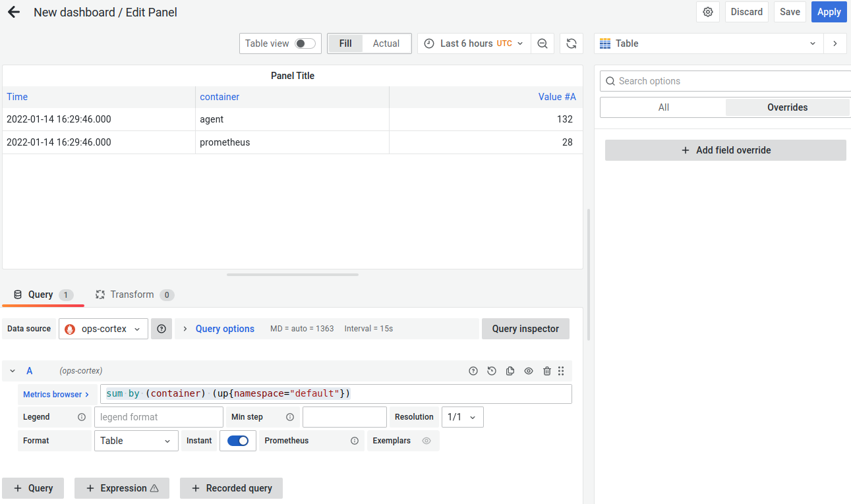Open the Format Table dropdown
Screen dimensions: 851x504
[136, 441]
